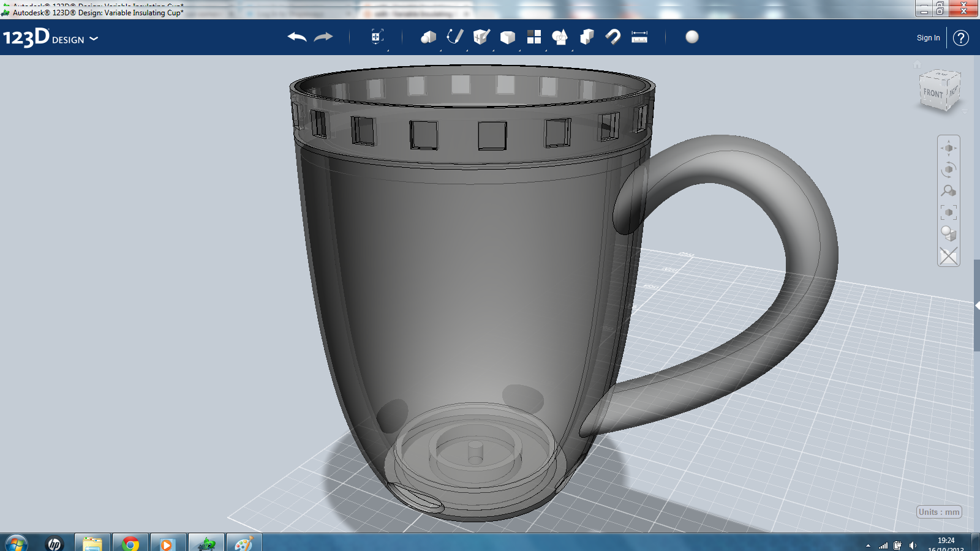
Task: Select the Sketch tool
Action: point(454,37)
